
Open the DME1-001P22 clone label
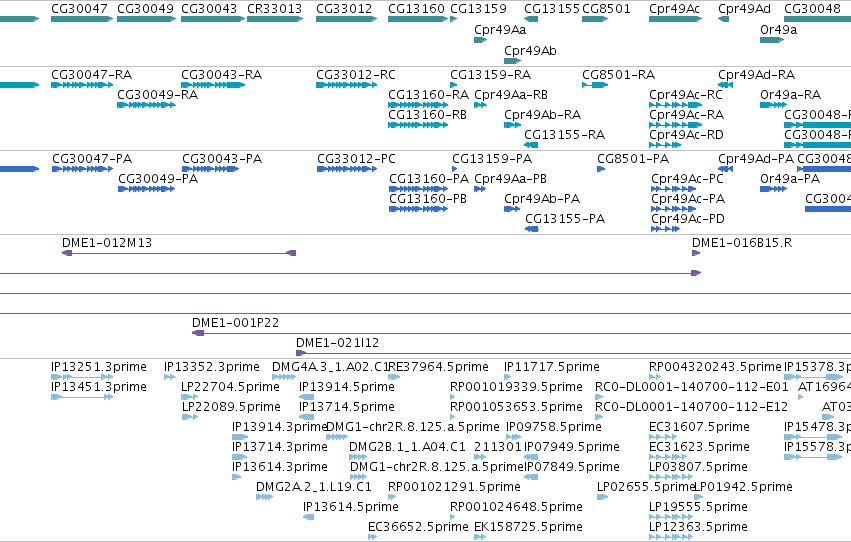coord(236,323)
